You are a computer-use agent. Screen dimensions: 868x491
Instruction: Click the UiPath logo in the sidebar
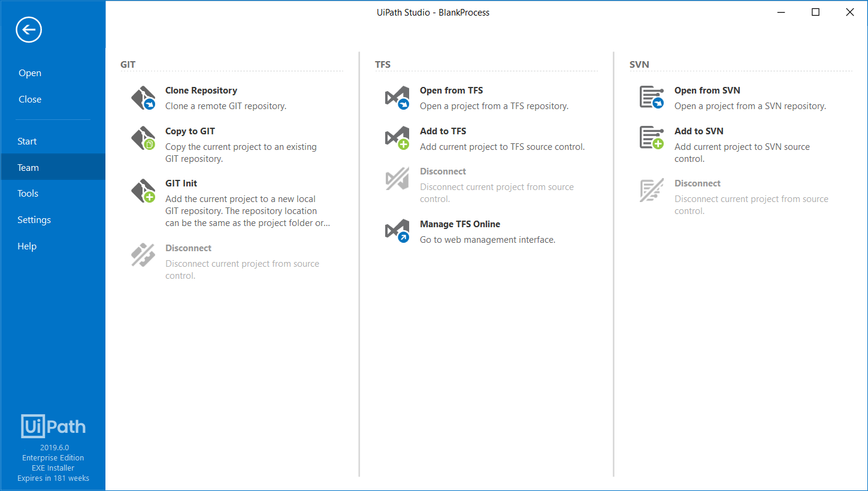click(x=53, y=426)
